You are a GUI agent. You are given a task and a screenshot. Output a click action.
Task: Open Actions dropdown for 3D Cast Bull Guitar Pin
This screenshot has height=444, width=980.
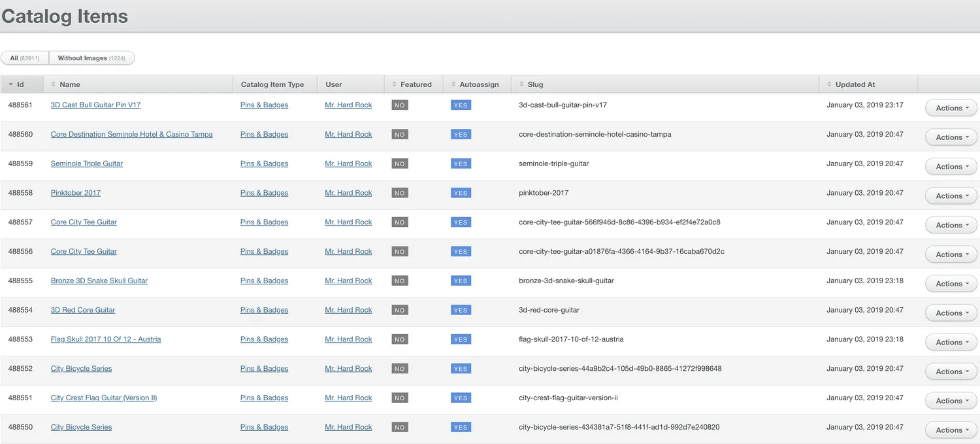(951, 108)
